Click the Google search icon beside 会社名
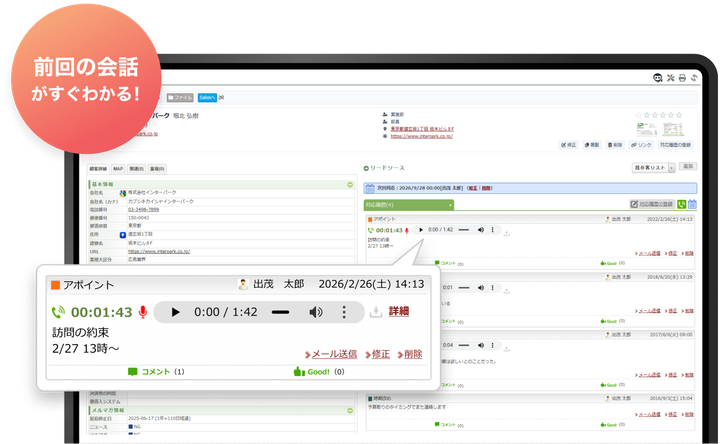The image size is (720, 444). tap(123, 193)
